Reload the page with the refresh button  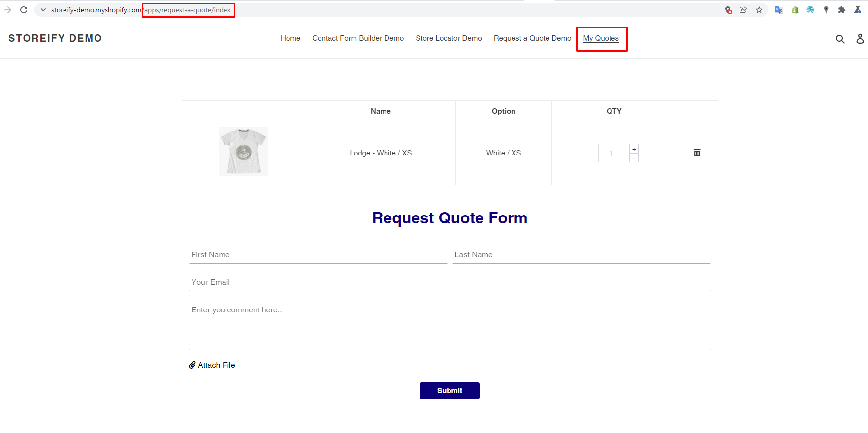tap(24, 10)
